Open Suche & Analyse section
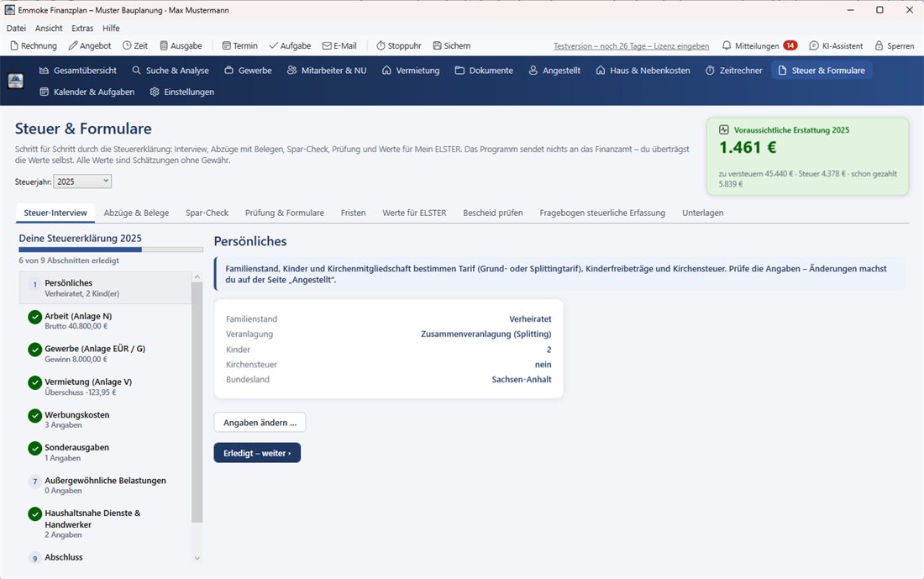 [x=171, y=70]
